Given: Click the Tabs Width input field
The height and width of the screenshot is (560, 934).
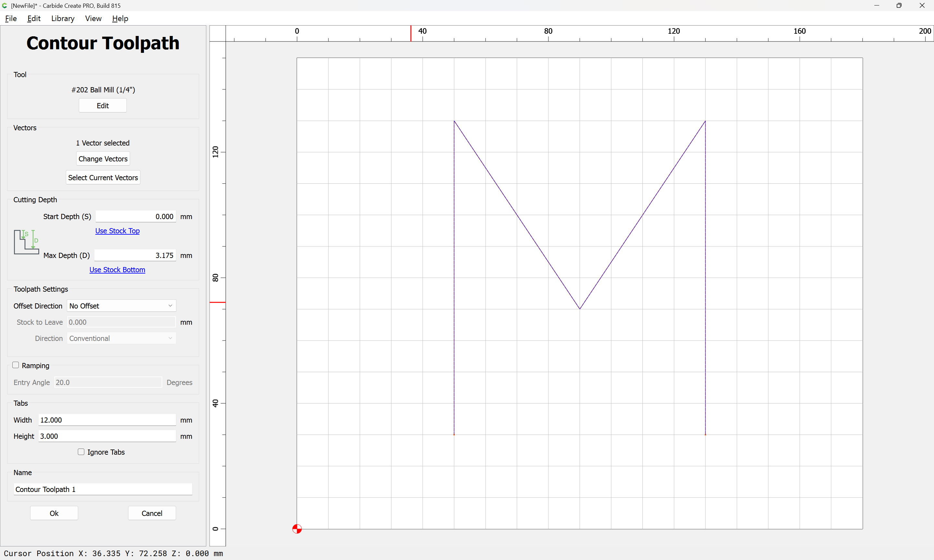Looking at the screenshot, I should pos(107,420).
